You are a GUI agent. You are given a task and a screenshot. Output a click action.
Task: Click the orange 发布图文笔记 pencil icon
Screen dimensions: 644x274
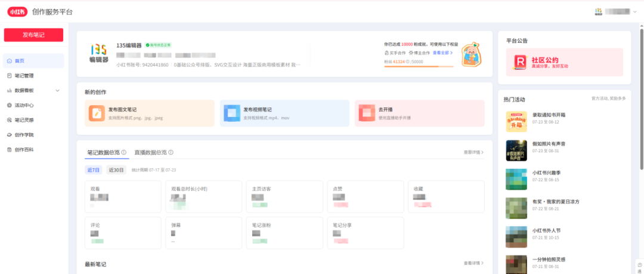point(97,113)
